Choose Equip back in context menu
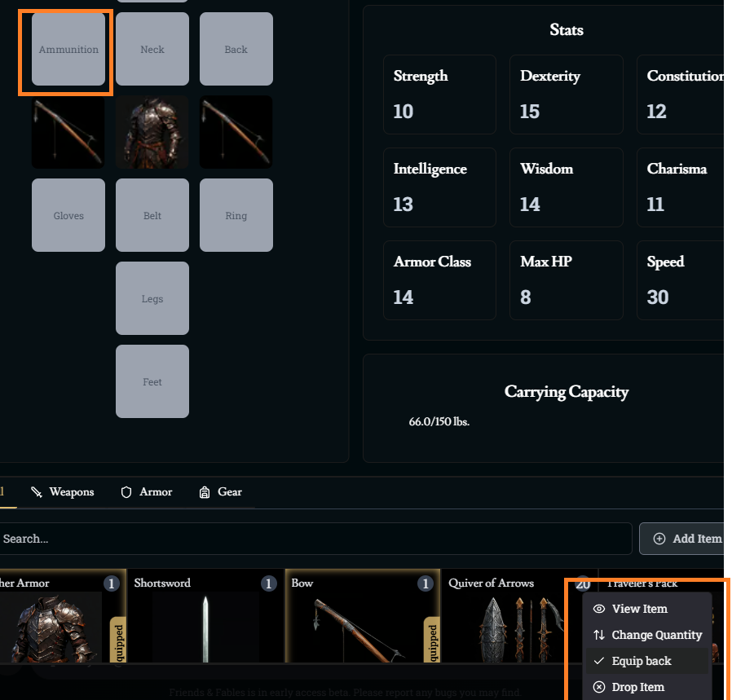Viewport: 732px width, 700px height. tap(641, 661)
